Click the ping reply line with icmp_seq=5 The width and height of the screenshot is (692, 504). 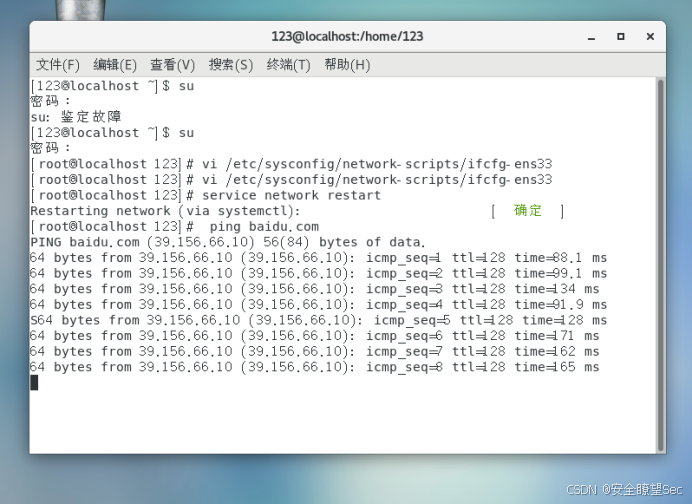point(318,320)
